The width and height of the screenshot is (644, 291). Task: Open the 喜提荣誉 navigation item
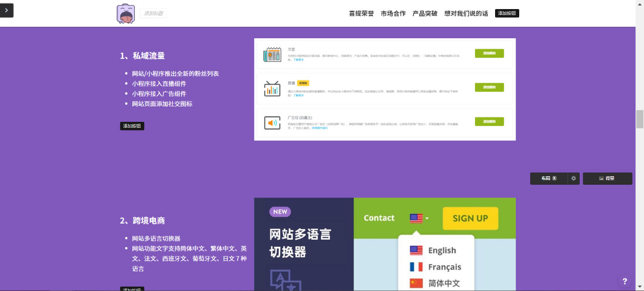click(x=361, y=14)
